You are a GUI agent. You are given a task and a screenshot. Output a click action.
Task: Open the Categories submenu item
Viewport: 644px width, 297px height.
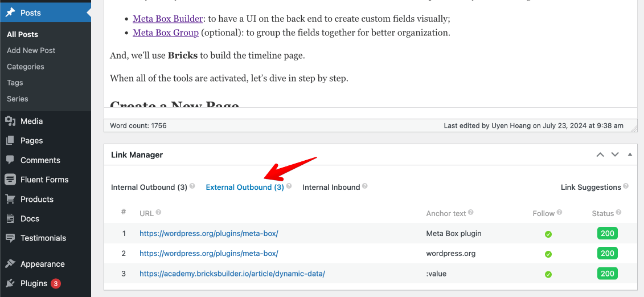pyautogui.click(x=26, y=67)
